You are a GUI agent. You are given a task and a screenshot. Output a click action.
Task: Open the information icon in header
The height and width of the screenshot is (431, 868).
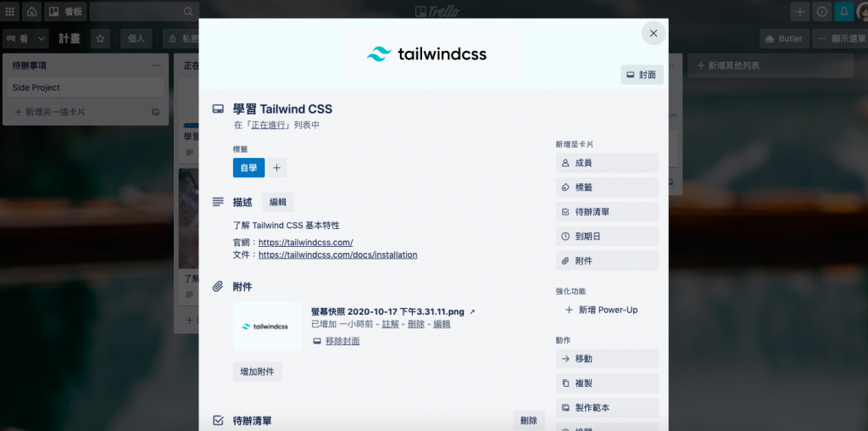821,11
